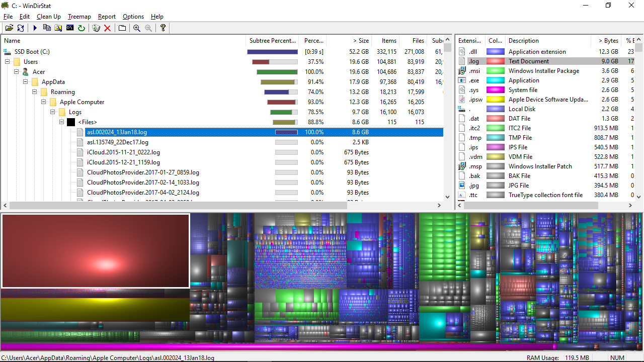
Task: Open the Report menu
Action: coord(107,17)
